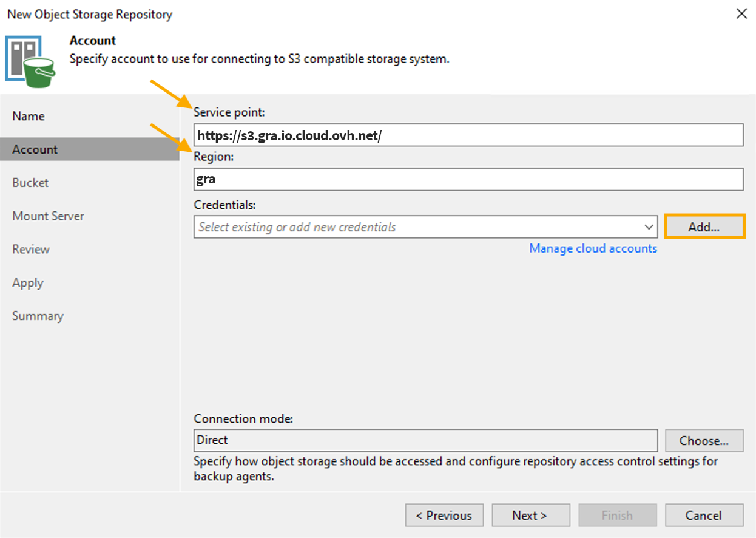Expand the credentials selection list arrow
Screen dimensions: 756x538
pos(649,226)
